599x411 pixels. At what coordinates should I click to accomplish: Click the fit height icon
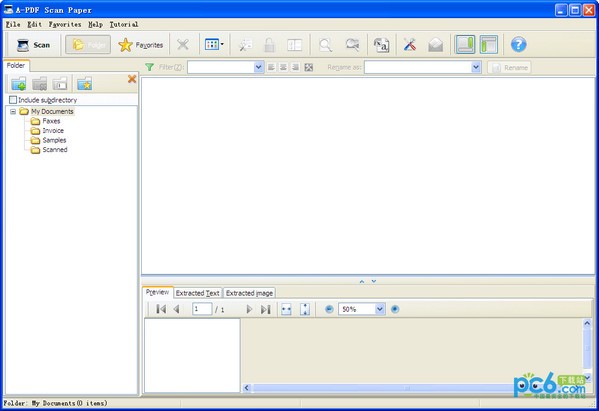(305, 309)
